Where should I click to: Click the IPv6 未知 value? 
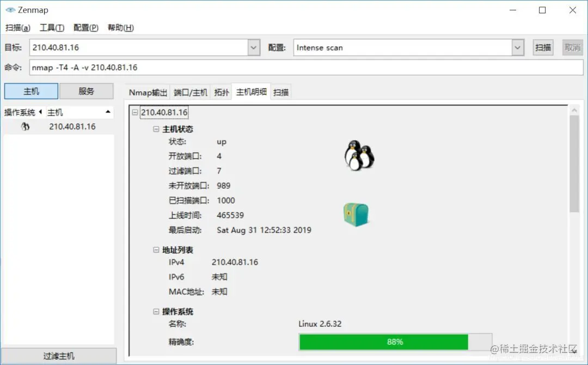(219, 277)
